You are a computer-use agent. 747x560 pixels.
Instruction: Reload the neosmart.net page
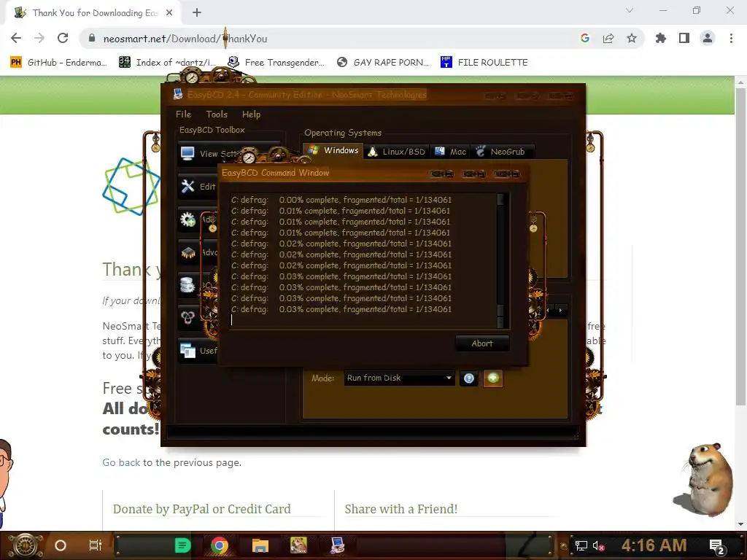[x=63, y=39]
